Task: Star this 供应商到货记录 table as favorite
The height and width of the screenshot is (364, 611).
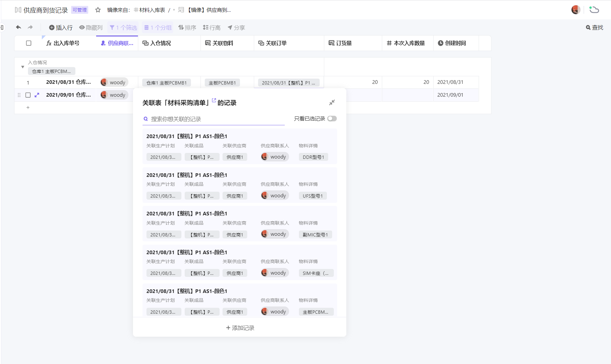Action: [x=97, y=10]
